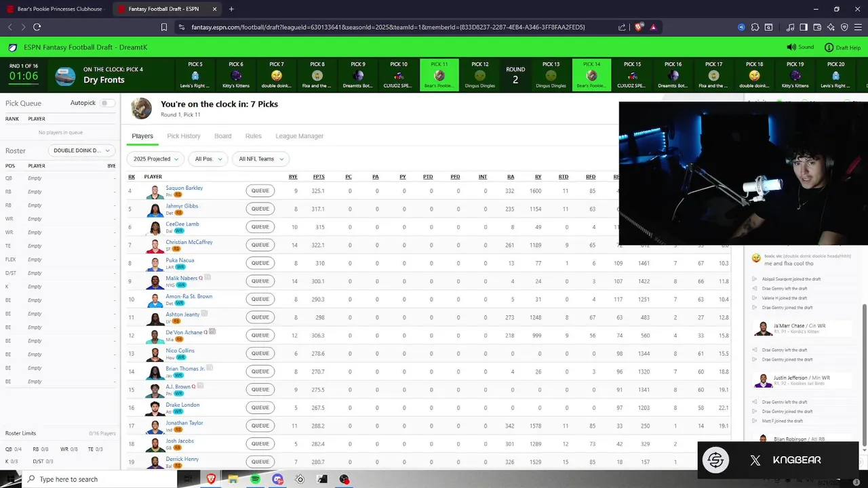Switch to the Pick History tab
Screen dimensions: 868x488
[x=184, y=136]
